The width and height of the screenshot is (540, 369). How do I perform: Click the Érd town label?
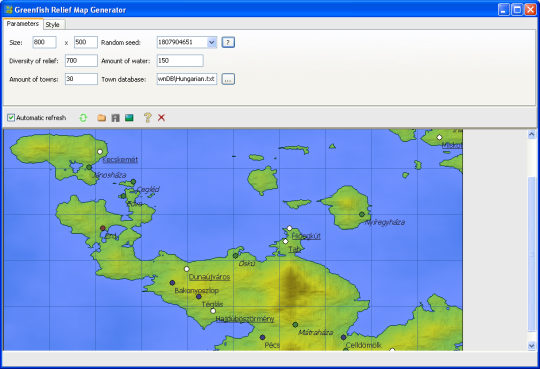tap(111, 236)
